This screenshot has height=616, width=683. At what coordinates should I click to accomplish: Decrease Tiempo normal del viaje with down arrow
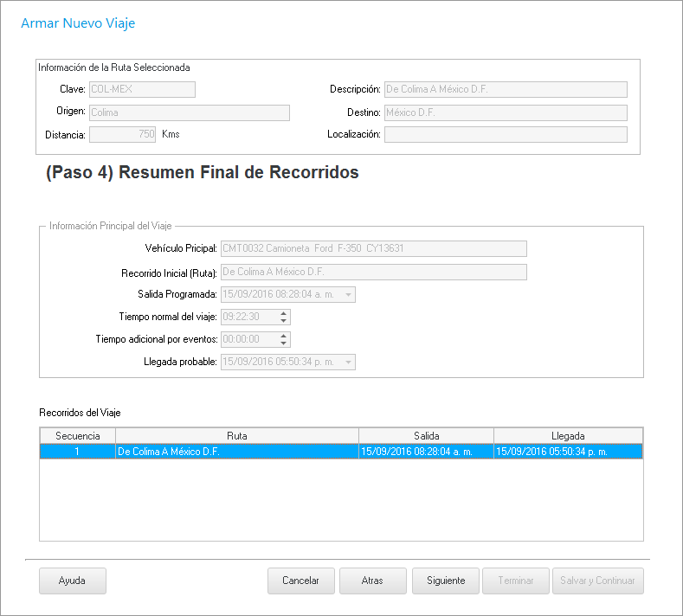(x=284, y=321)
